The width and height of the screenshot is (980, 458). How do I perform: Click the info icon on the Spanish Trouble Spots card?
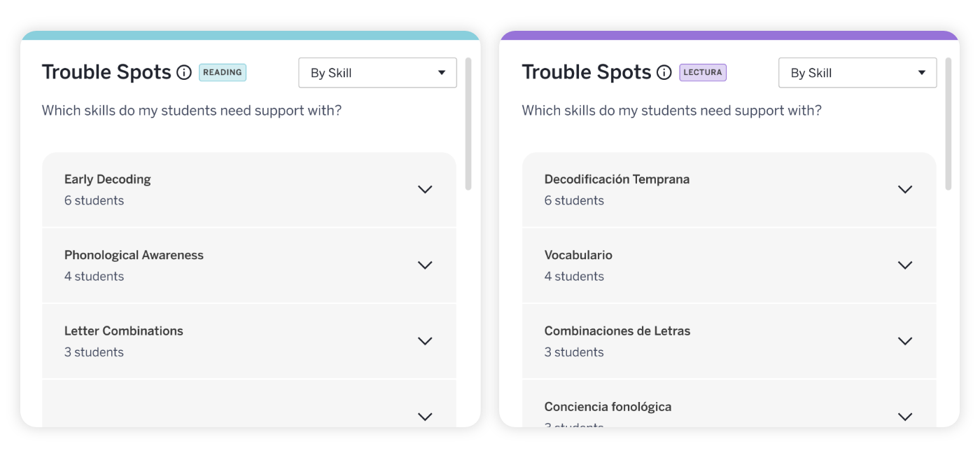[x=663, y=72]
